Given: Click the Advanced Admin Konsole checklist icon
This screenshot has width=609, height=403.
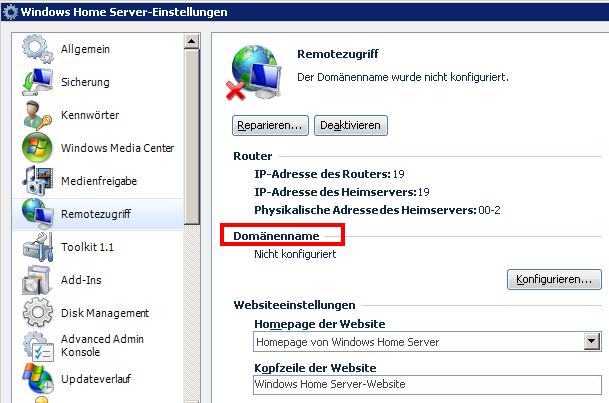Looking at the screenshot, I should click(x=38, y=346).
